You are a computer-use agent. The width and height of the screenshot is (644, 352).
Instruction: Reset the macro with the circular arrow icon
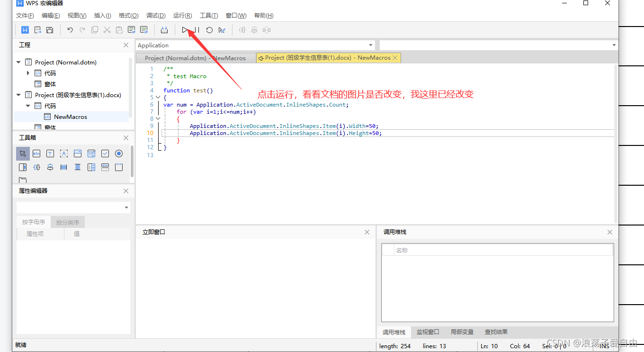(x=209, y=30)
